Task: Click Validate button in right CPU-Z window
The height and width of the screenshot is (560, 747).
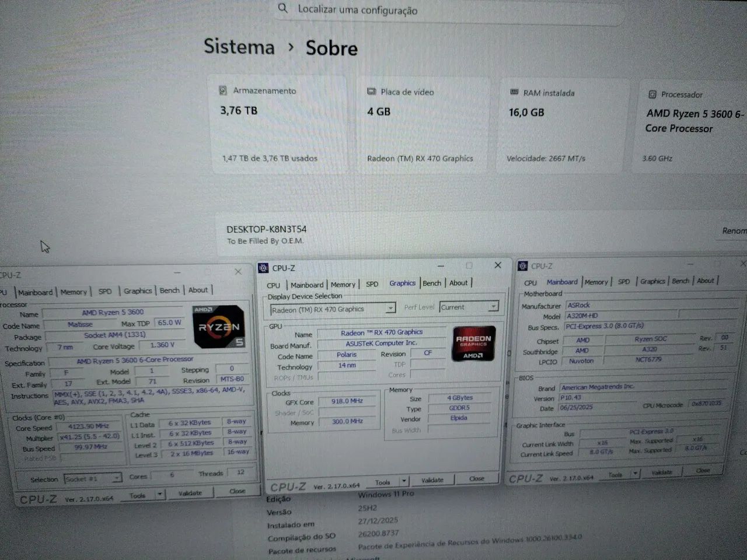Action: 661,473
